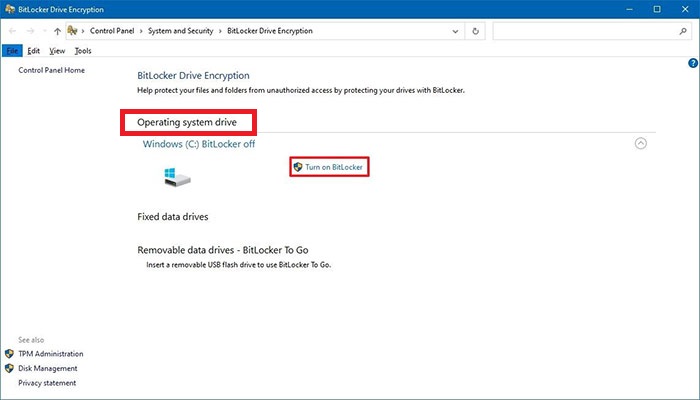Click the shield icon beside TPM Administration

click(9, 354)
